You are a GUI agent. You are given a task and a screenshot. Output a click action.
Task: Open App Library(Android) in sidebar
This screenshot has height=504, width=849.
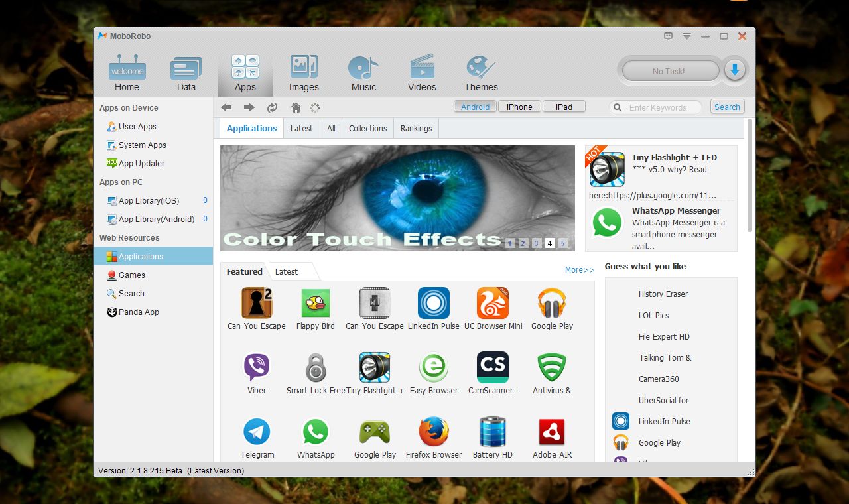[157, 219]
